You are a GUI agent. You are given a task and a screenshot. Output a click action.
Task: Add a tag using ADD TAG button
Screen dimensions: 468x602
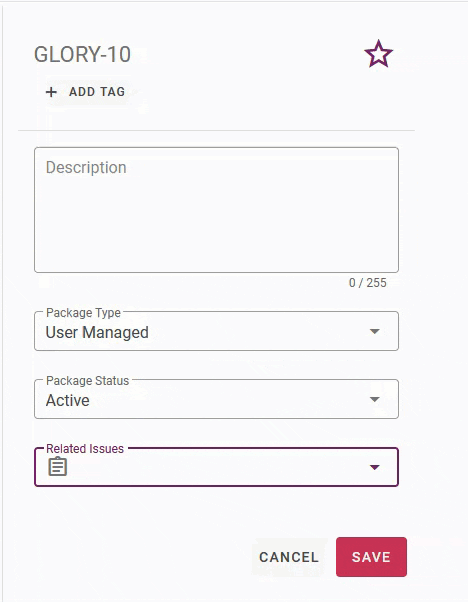point(86,92)
